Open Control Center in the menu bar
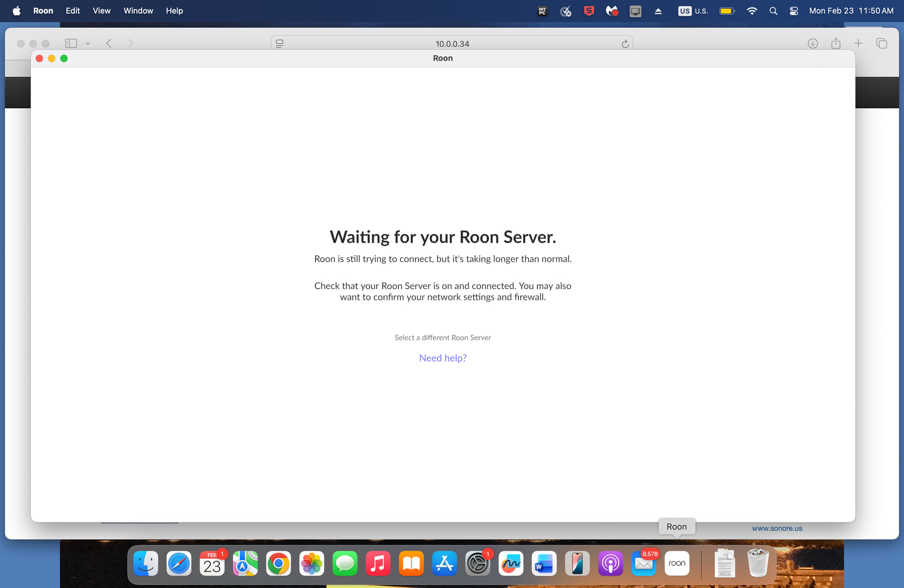Viewport: 904px width, 588px height. [x=794, y=10]
